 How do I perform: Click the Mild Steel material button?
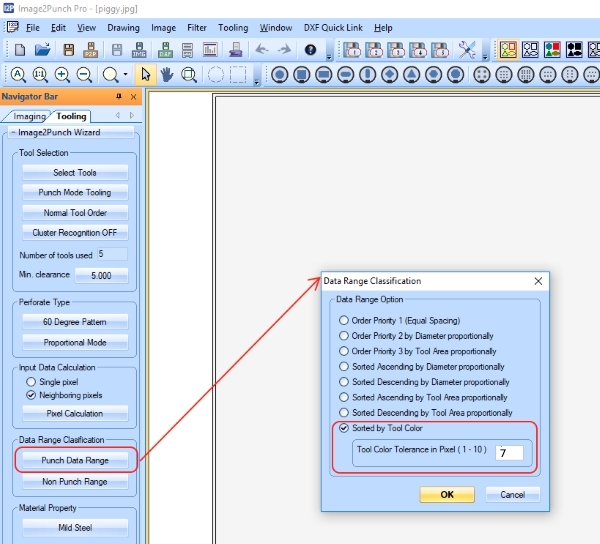(x=75, y=528)
